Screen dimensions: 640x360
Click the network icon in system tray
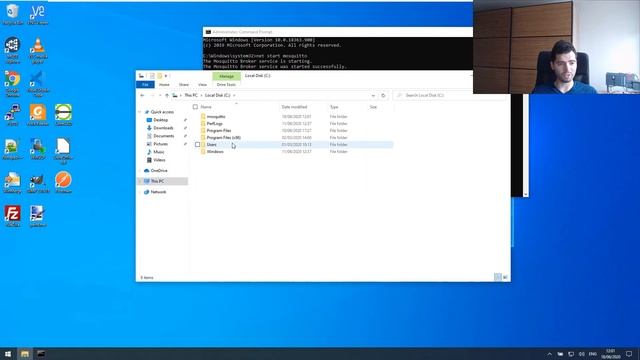571,354
